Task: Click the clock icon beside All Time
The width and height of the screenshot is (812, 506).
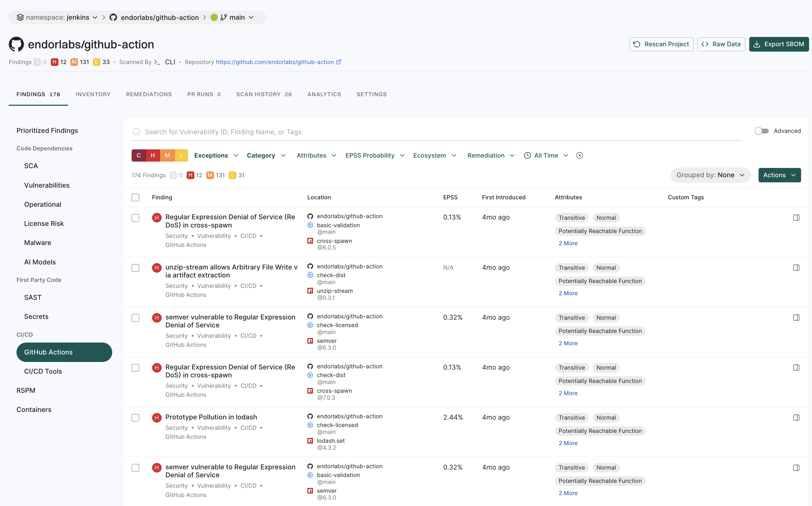Action: pyautogui.click(x=527, y=155)
